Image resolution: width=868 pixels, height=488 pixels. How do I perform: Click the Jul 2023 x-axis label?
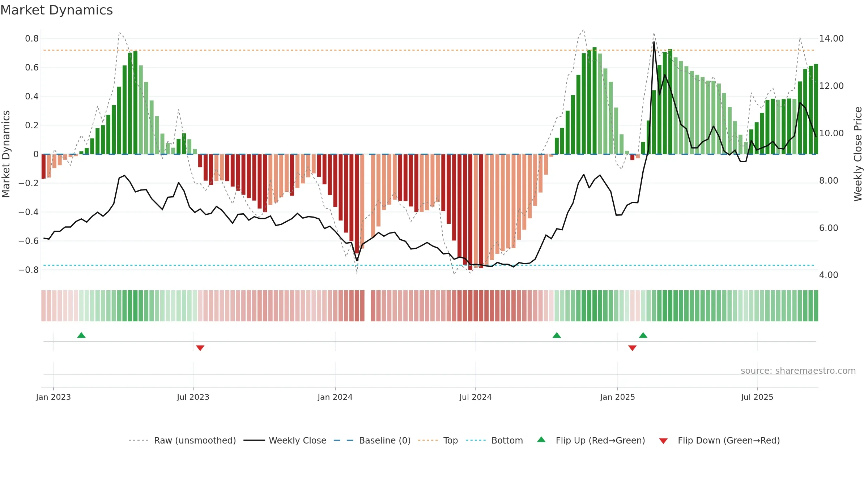(193, 397)
